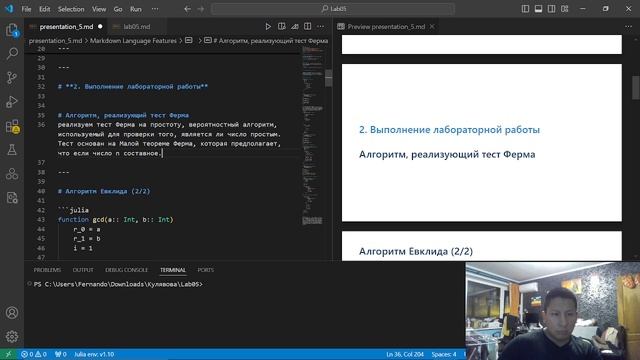The height and width of the screenshot is (360, 640).
Task: Click the preview pane scrollbar thumb
Action: (636, 87)
